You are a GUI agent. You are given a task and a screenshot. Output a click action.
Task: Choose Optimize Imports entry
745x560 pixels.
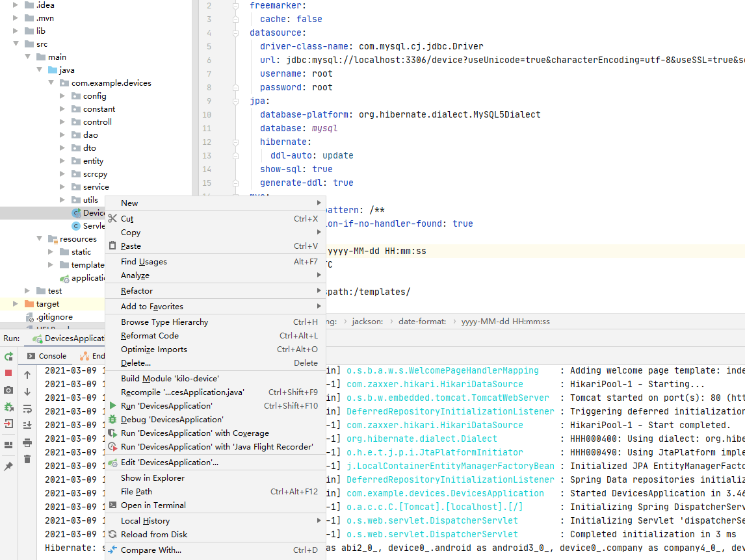tap(215, 350)
